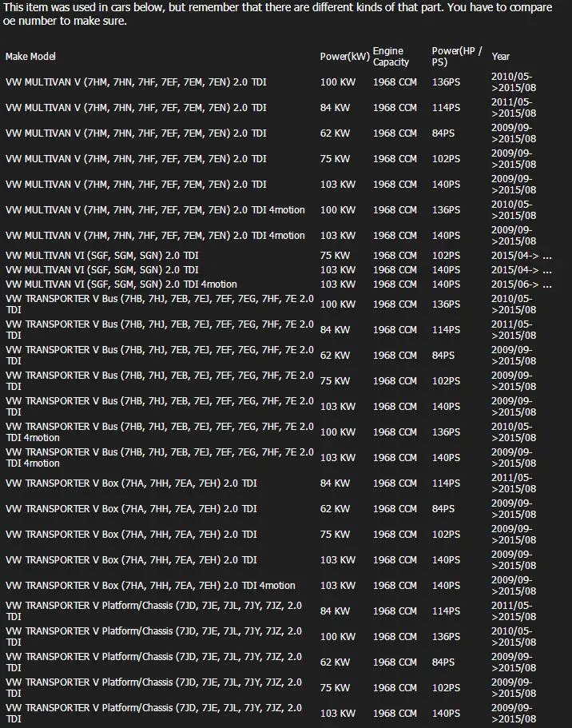Image resolution: width=572 pixels, height=728 pixels.
Task: Click "84 KW" in the MULTIVAN V row
Action: tap(335, 108)
